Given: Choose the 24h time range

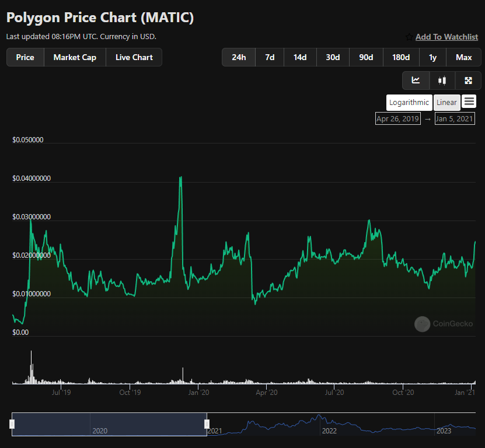Looking at the screenshot, I should [239, 57].
